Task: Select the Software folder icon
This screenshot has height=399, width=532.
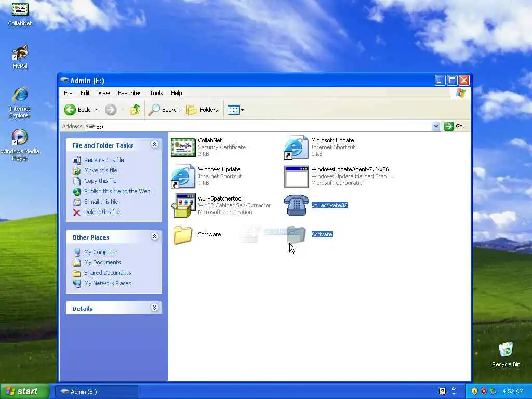Action: coord(183,234)
